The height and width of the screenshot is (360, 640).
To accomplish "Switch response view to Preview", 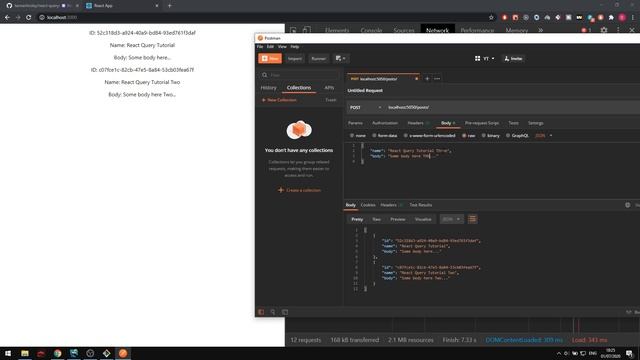I will pyautogui.click(x=398, y=219).
